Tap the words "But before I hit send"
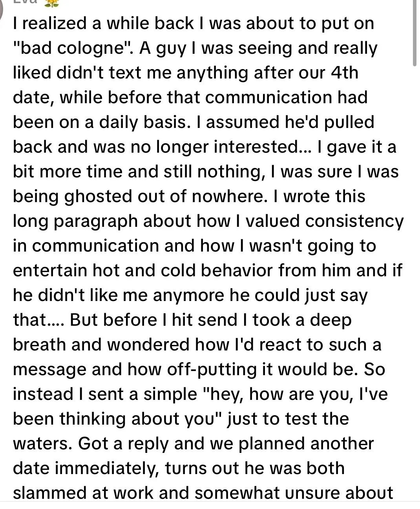 (x=153, y=320)
